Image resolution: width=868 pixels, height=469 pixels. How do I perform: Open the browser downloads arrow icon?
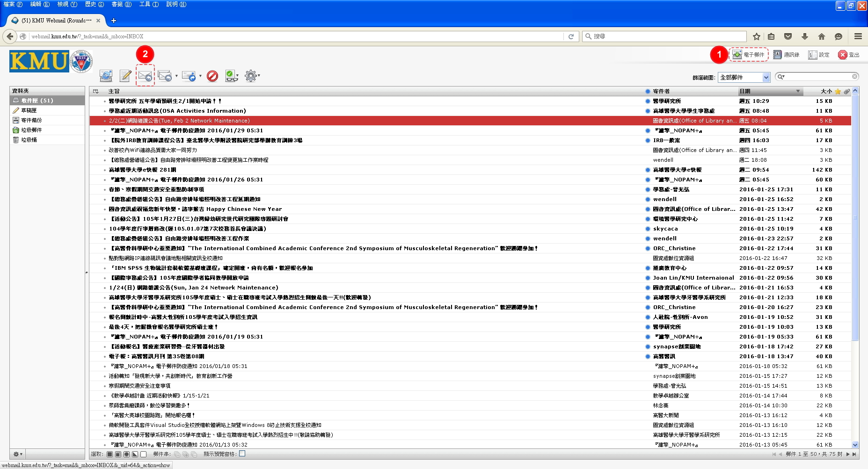pos(805,36)
